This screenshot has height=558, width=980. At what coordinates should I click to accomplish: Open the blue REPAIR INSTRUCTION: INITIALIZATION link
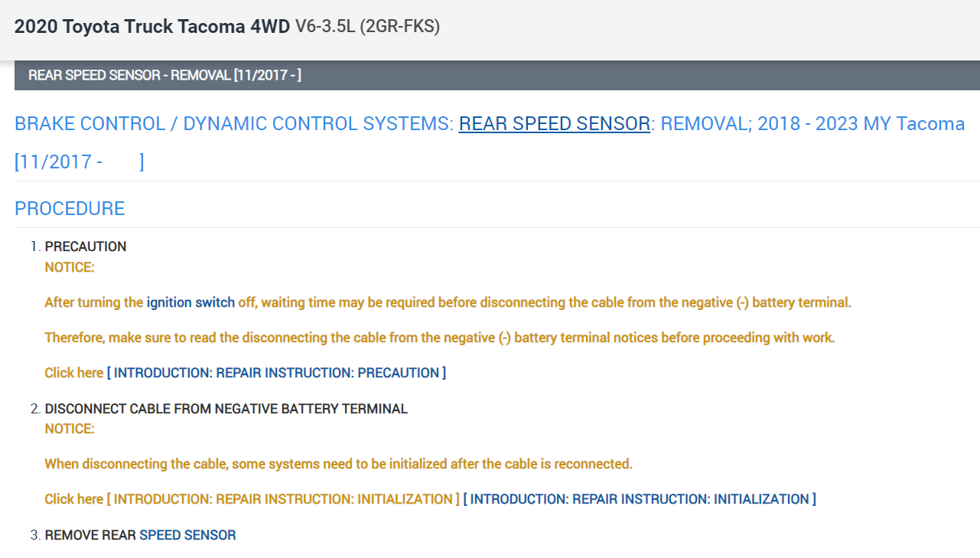point(640,499)
